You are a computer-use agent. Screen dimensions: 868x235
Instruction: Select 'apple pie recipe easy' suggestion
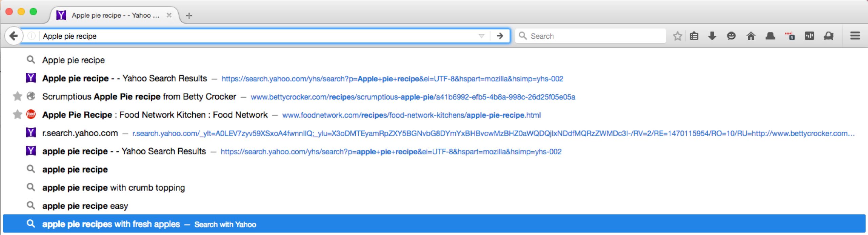[434, 206]
